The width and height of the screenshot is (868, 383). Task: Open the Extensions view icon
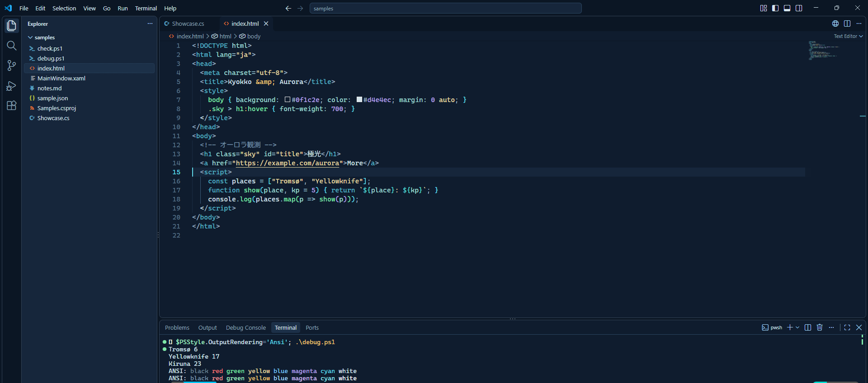click(x=12, y=106)
